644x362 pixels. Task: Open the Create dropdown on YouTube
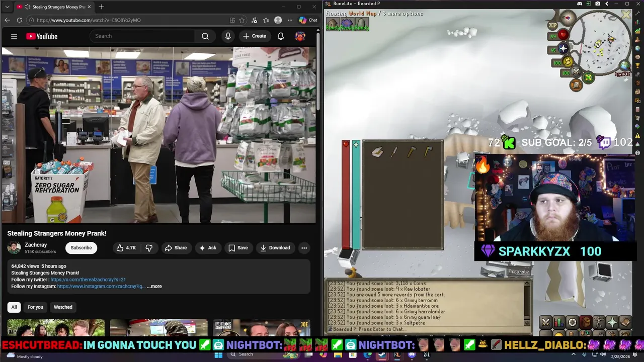(255, 36)
